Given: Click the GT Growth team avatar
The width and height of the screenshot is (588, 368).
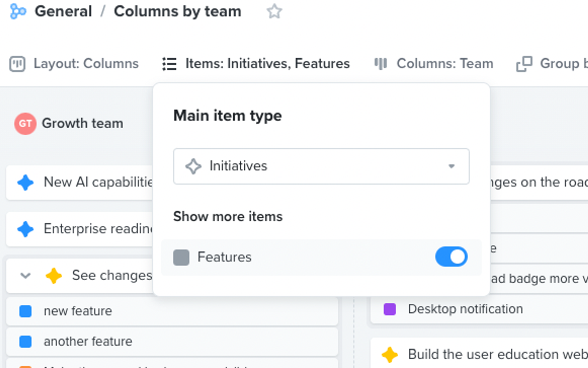Looking at the screenshot, I should coord(25,124).
